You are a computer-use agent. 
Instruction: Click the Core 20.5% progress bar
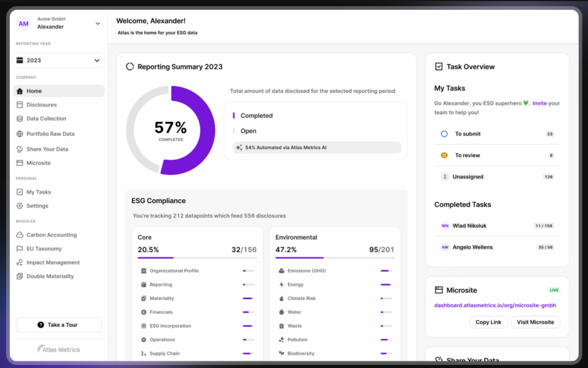[198, 258]
